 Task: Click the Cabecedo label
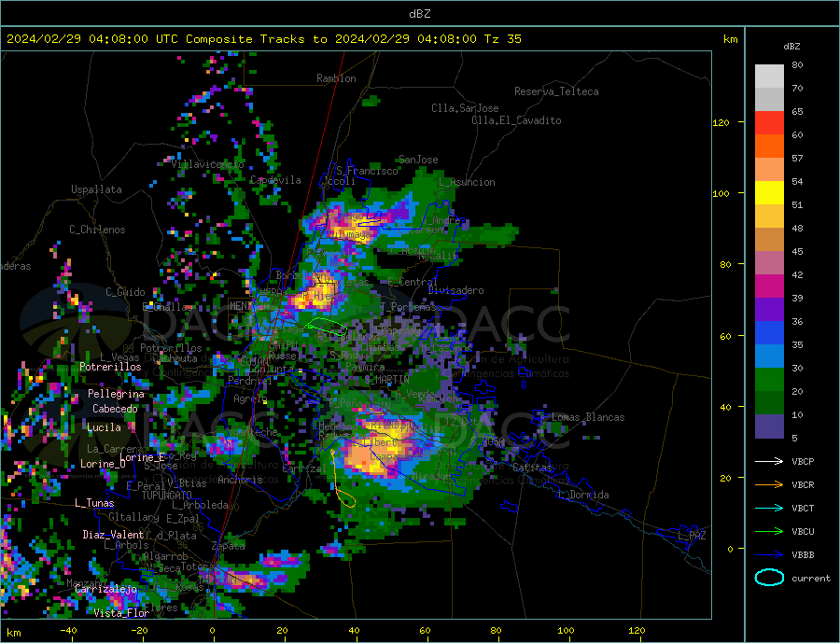click(x=115, y=409)
